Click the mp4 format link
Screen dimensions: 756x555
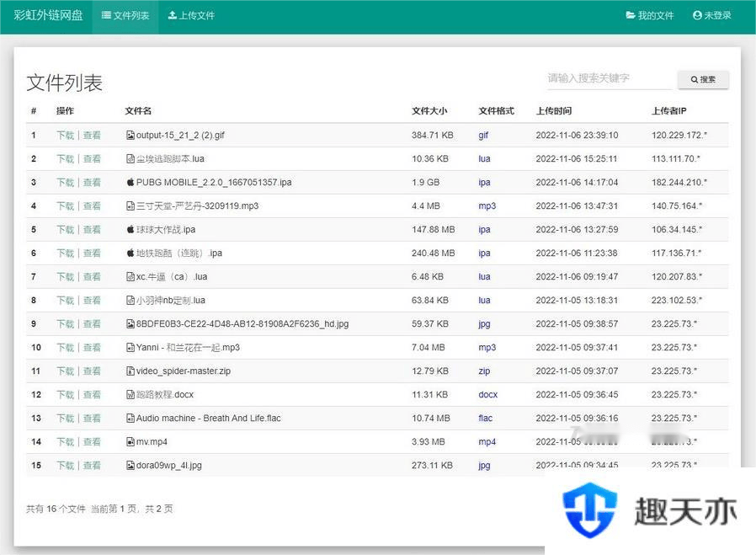pos(487,442)
